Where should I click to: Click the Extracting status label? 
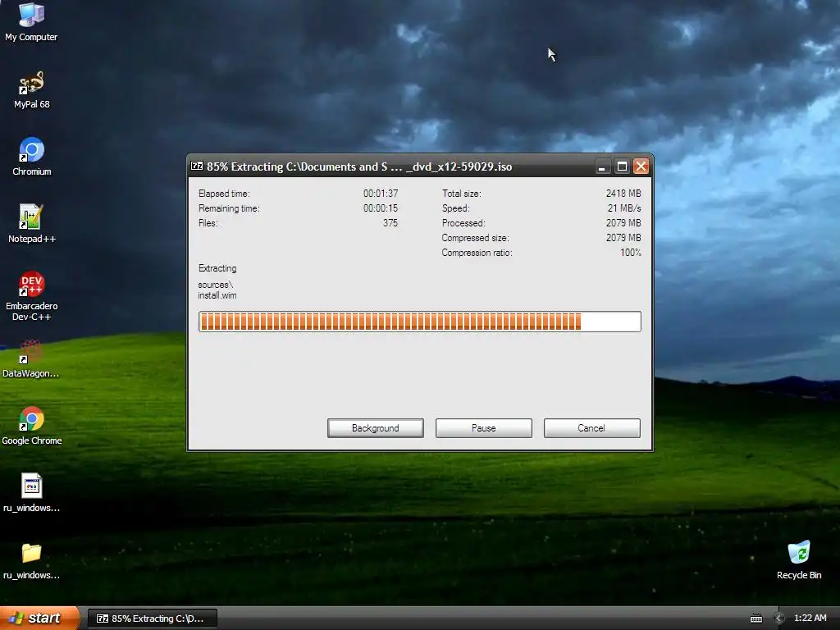[x=217, y=268]
